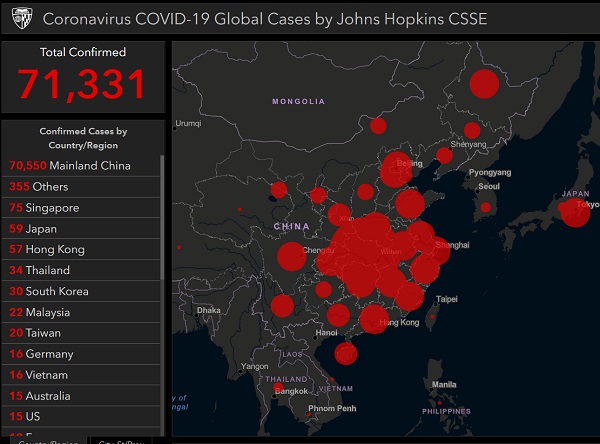Screen dimensions: 600x444
Task: Click the red circle over Chengdu
Action: pyautogui.click(x=290, y=257)
